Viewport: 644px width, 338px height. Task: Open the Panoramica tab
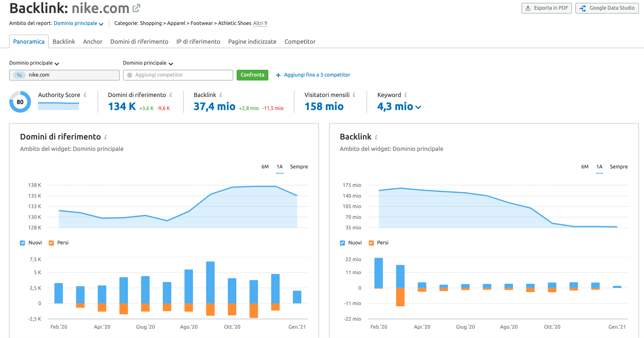pyautogui.click(x=29, y=41)
